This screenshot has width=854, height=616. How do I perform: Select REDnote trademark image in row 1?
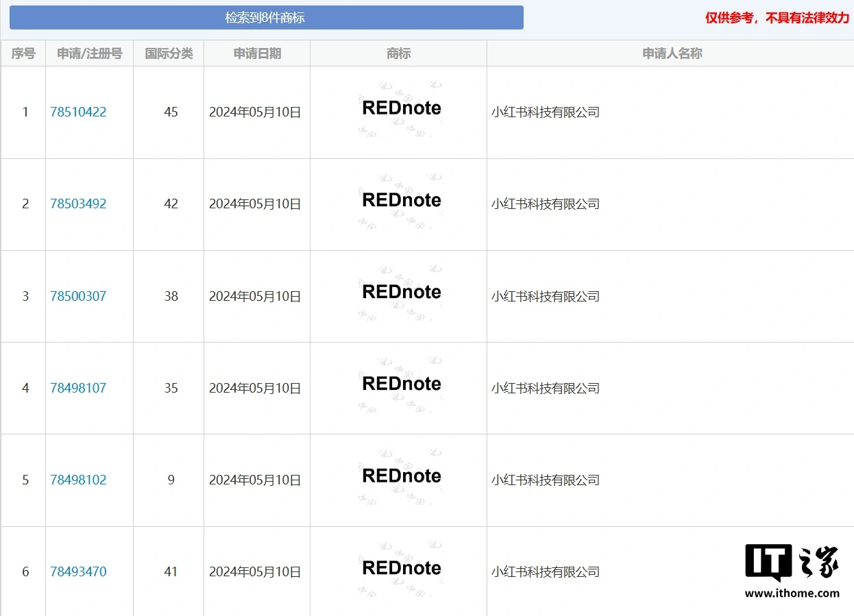click(402, 108)
